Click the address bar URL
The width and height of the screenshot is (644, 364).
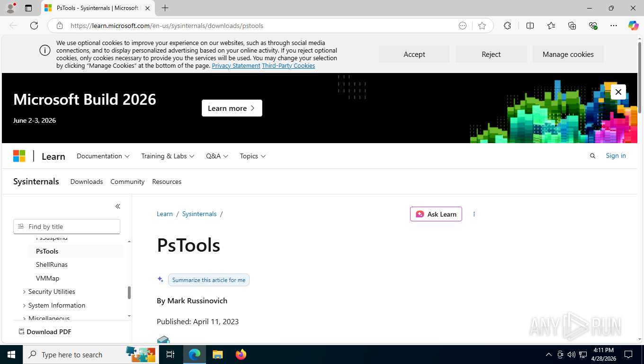[167, 26]
